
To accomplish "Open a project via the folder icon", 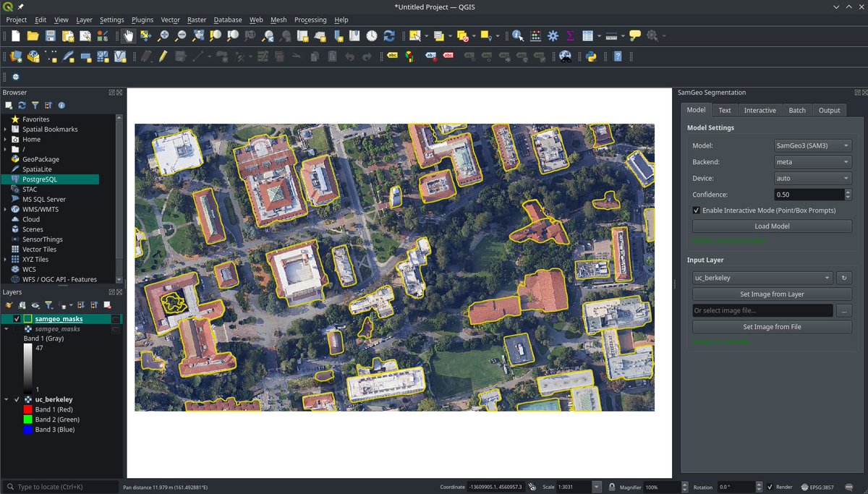I will pos(33,35).
